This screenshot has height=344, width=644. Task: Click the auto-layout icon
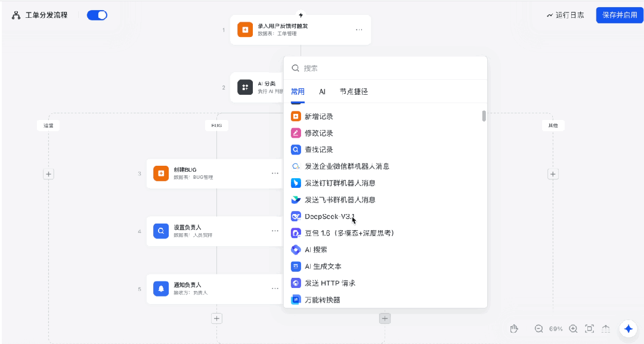coord(606,328)
